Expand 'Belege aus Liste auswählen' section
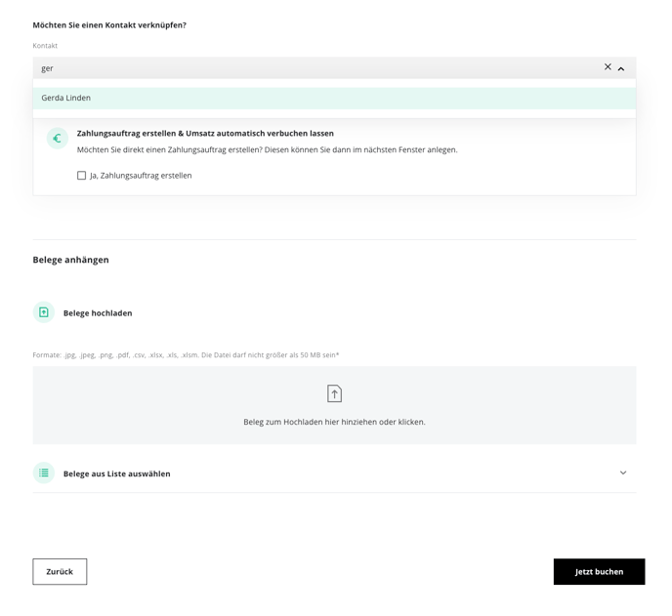 click(x=334, y=472)
